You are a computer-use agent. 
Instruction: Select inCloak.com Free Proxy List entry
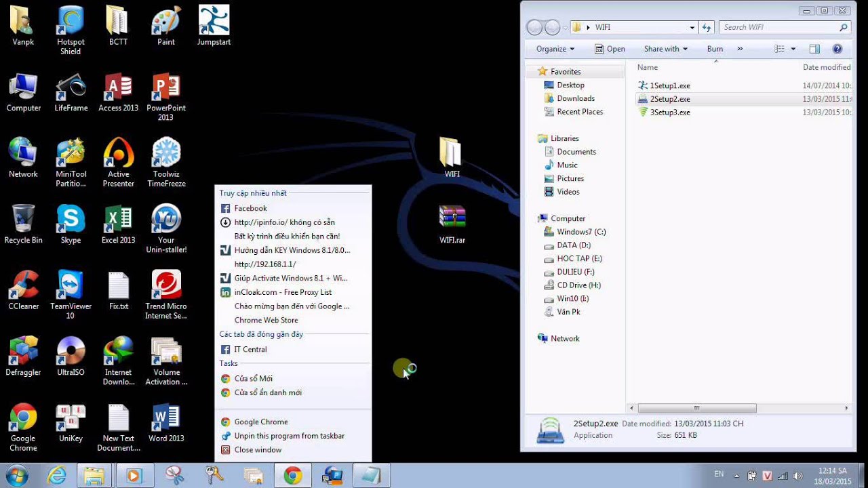coord(293,292)
